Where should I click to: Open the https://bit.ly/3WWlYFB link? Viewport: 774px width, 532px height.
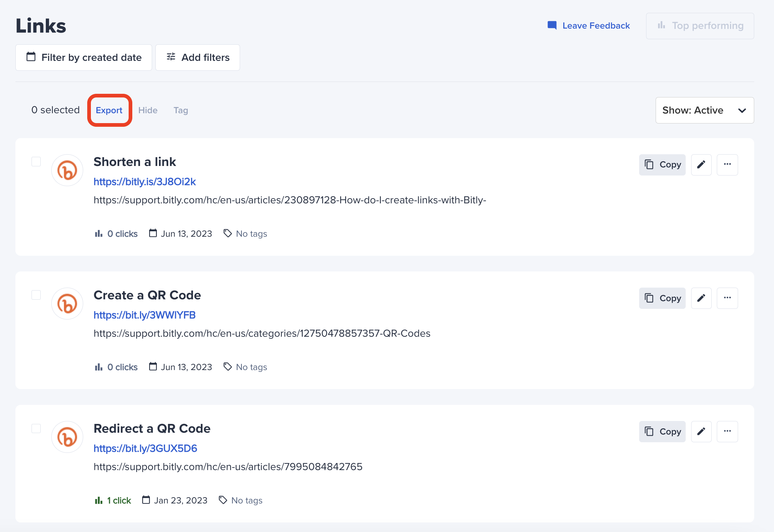pos(144,315)
